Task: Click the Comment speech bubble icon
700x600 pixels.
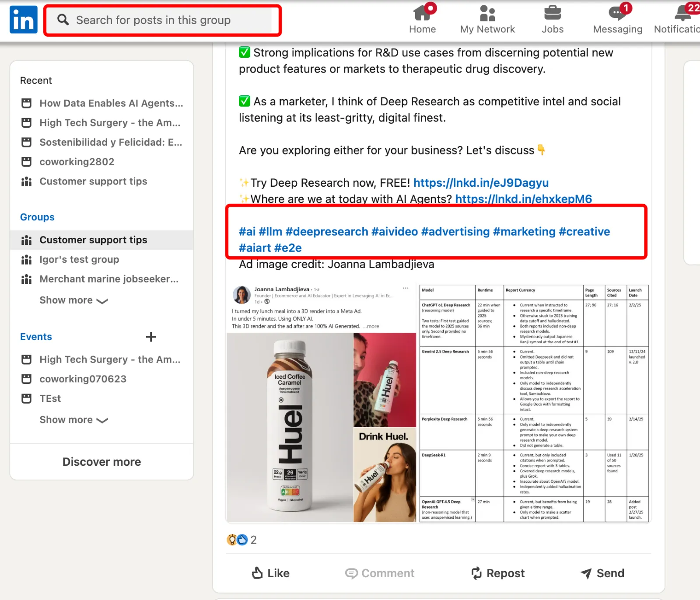Action: point(351,573)
